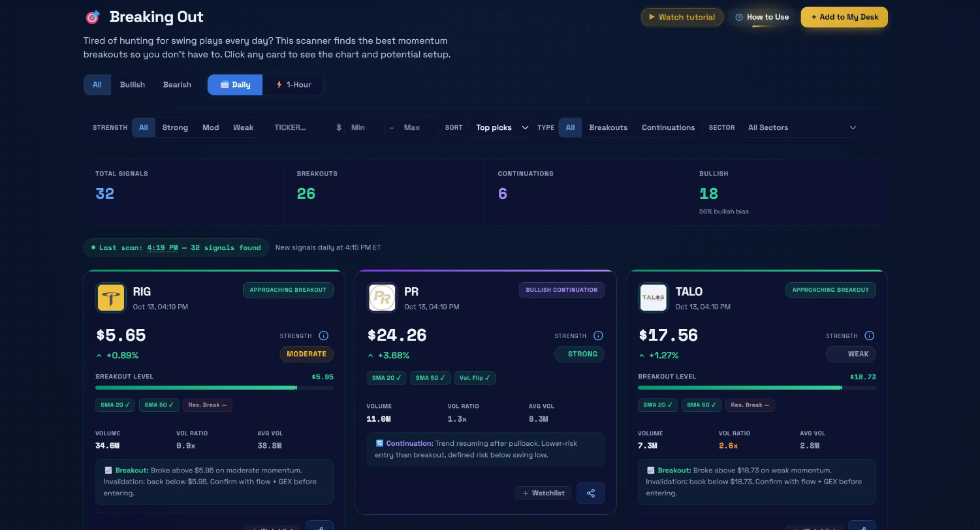Click the Last scan status pill
Viewport: 980px width, 530px height.
point(176,247)
